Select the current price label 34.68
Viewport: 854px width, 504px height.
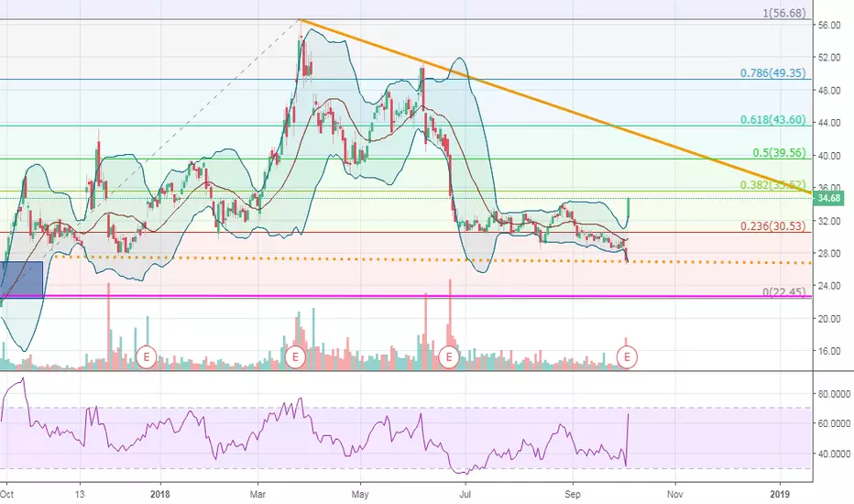pos(828,198)
